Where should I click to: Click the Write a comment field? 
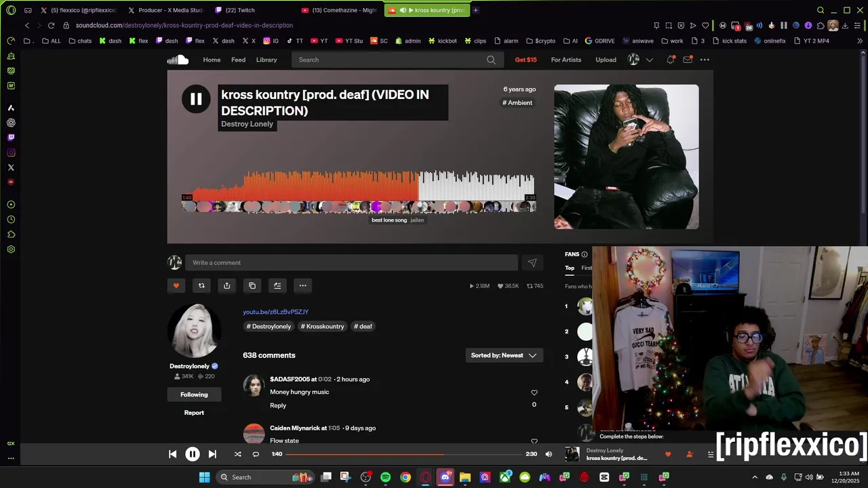tap(353, 263)
